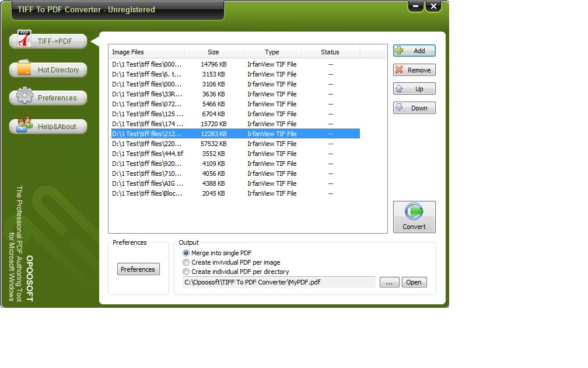Open the TIFF->PDF sidebar tab

point(48,41)
